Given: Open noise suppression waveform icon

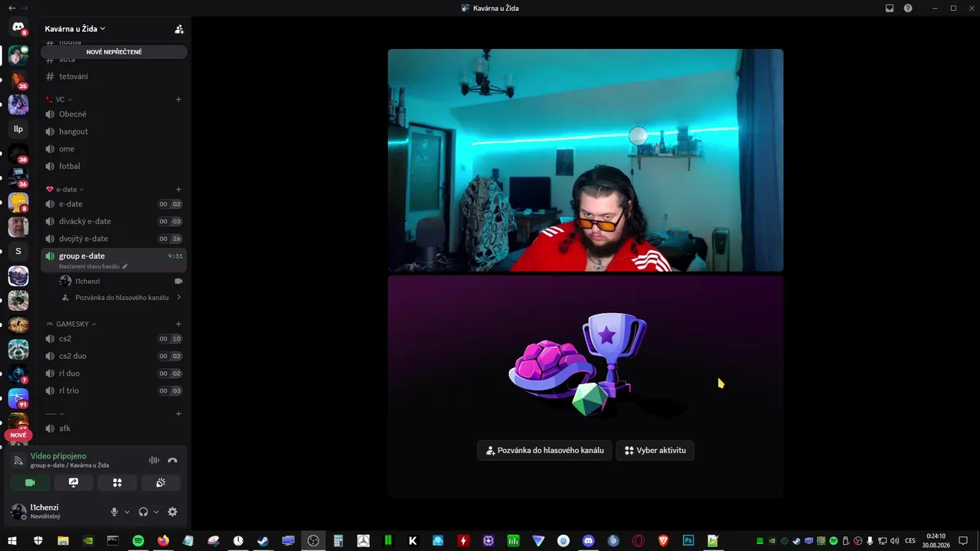Looking at the screenshot, I should [x=154, y=461].
